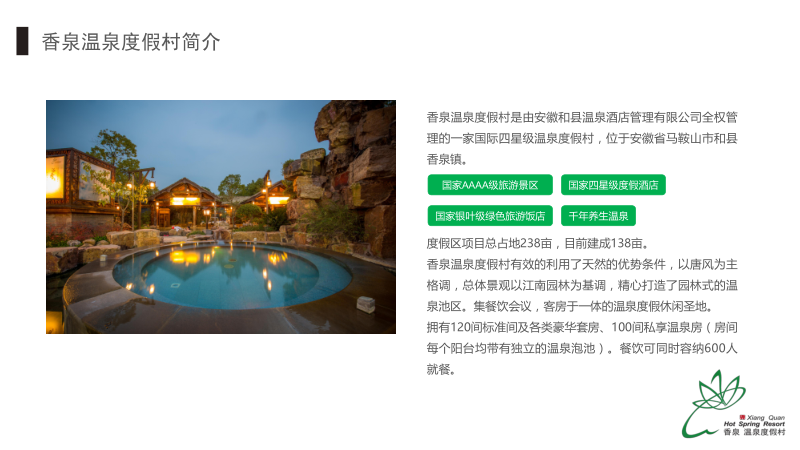800x450 pixels.
Task: Click the 国家AAAA级旅游景区 green badge
Action: [x=490, y=185]
